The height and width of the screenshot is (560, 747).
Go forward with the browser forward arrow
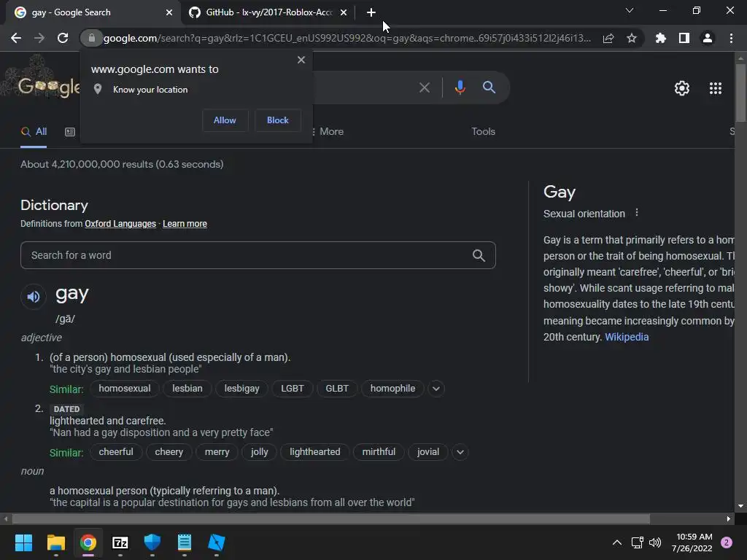pyautogui.click(x=39, y=38)
